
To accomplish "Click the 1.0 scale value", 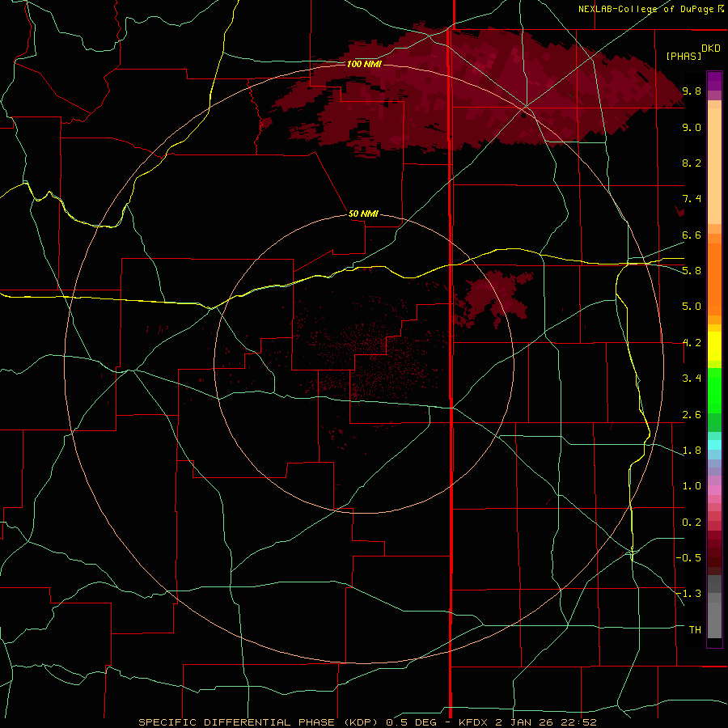I will tap(692, 486).
